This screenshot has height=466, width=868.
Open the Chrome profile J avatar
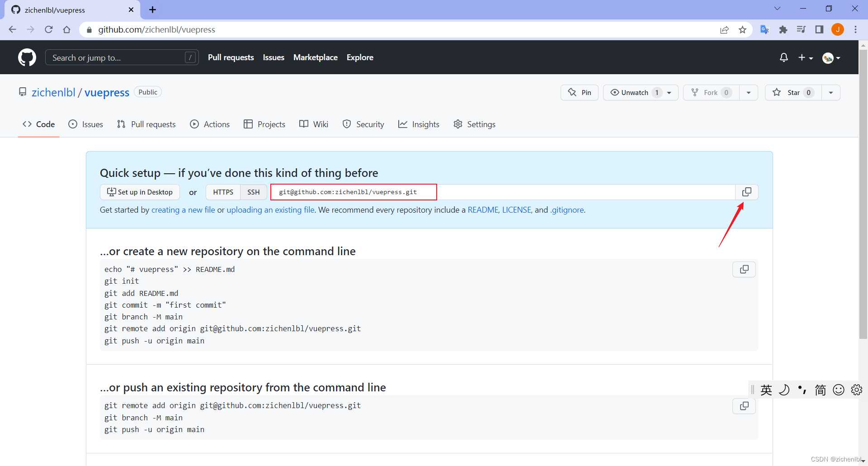[838, 29]
